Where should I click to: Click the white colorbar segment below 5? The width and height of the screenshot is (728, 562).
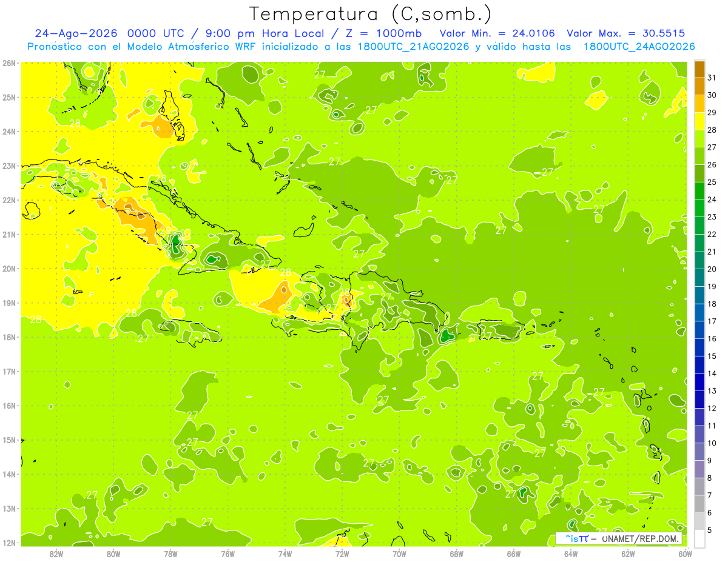[x=699, y=538]
